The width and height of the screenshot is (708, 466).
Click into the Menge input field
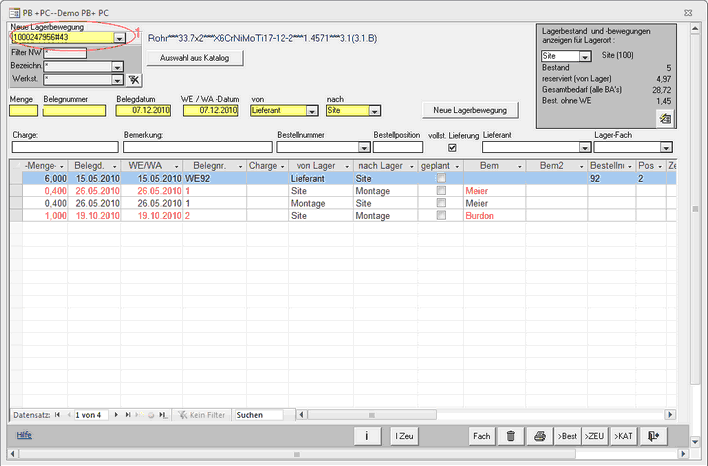pos(23,111)
